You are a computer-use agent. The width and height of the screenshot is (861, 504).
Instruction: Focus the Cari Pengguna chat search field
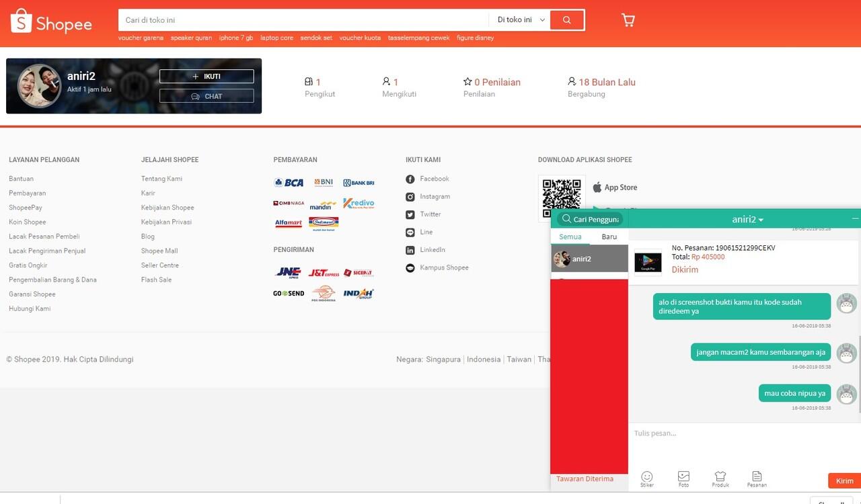coord(590,219)
